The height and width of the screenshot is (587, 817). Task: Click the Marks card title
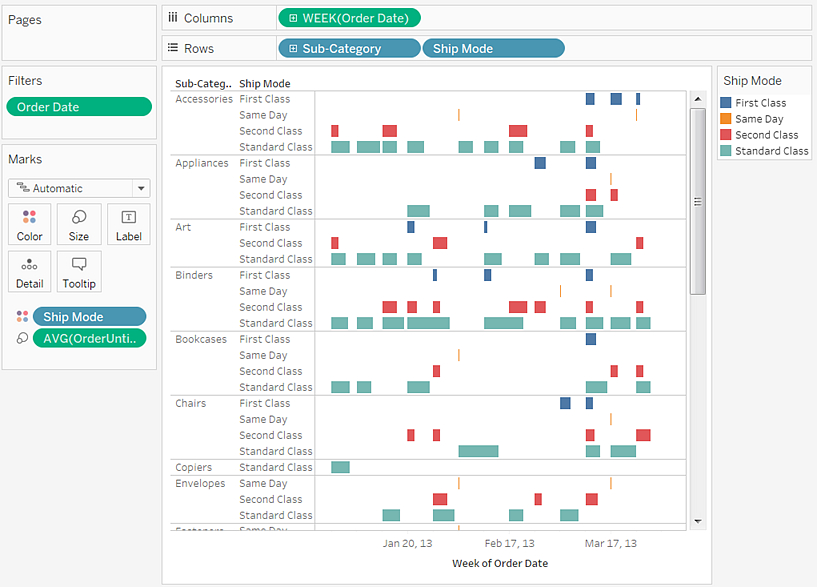[25, 159]
